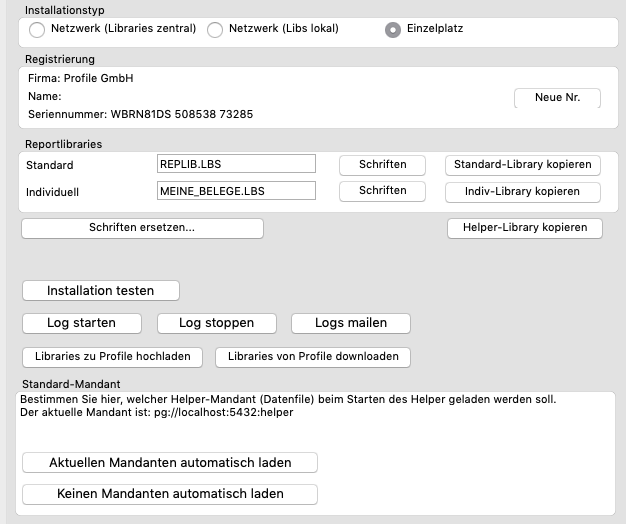The width and height of the screenshot is (626, 524).
Task: Start logging with Log starten
Action: (x=82, y=323)
